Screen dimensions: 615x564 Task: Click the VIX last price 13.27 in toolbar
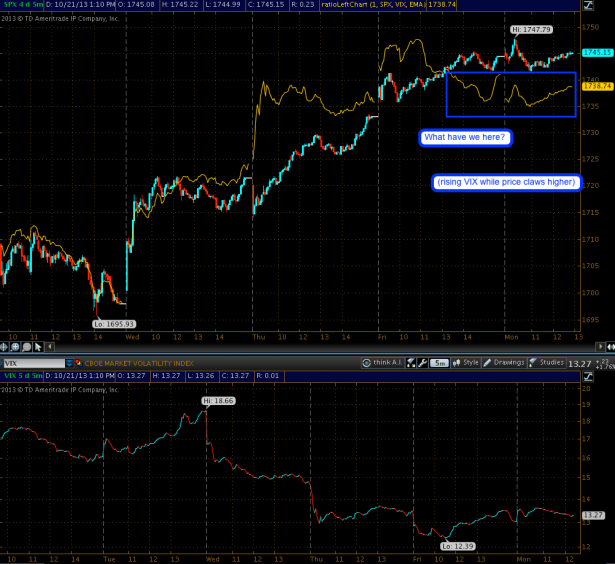[579, 364]
